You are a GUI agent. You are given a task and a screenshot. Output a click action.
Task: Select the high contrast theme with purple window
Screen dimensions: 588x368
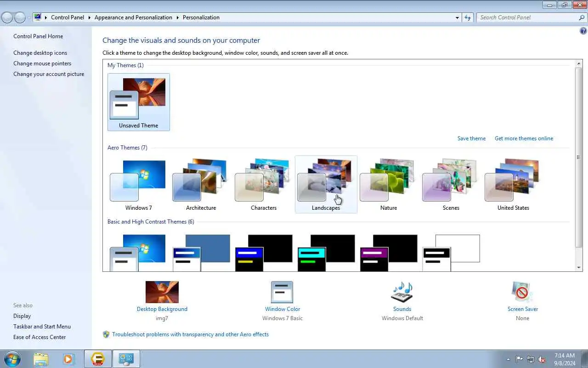389,253
